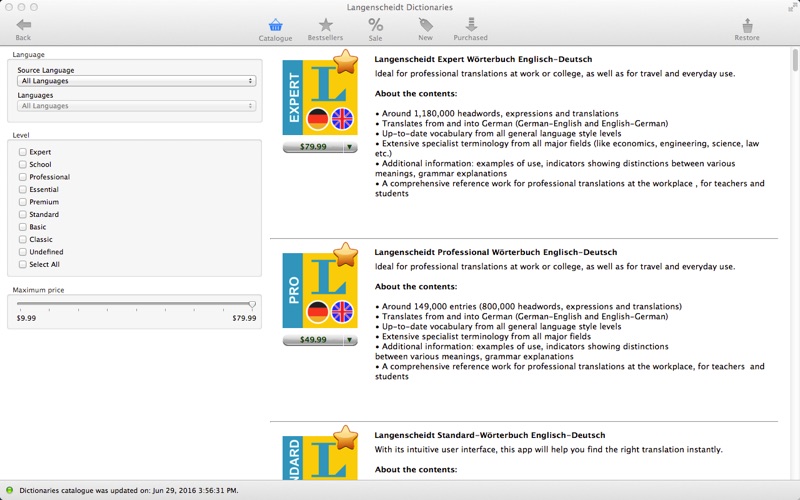Click the gold star on Professional dictionary

pyautogui.click(x=345, y=254)
